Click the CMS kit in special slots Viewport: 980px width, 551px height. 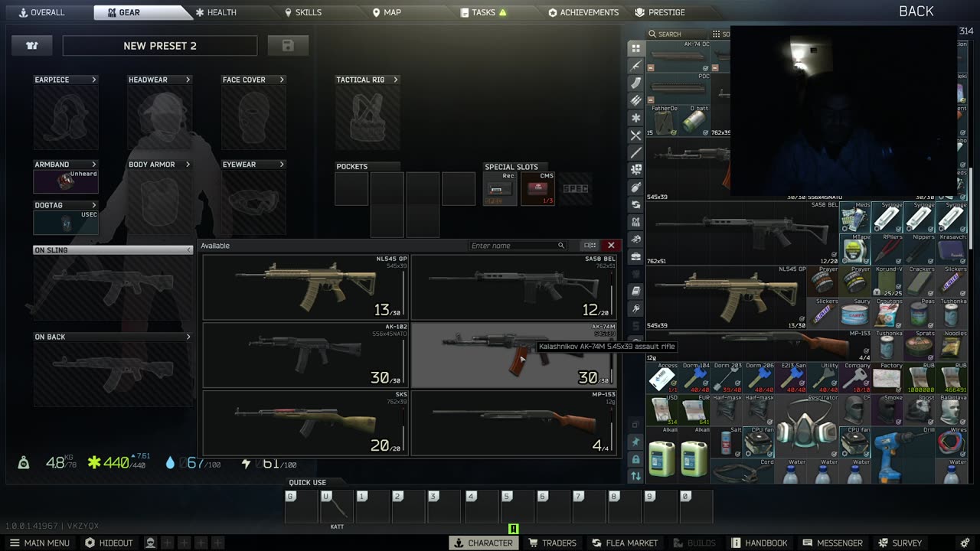click(538, 189)
